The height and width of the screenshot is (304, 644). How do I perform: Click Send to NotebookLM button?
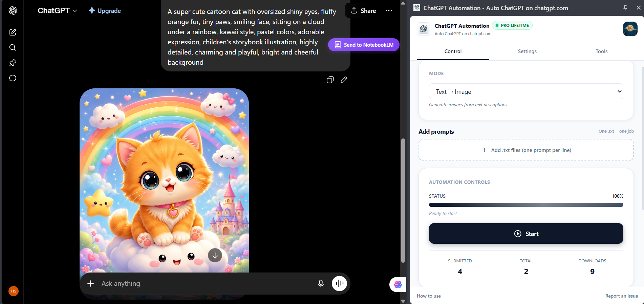pos(364,45)
